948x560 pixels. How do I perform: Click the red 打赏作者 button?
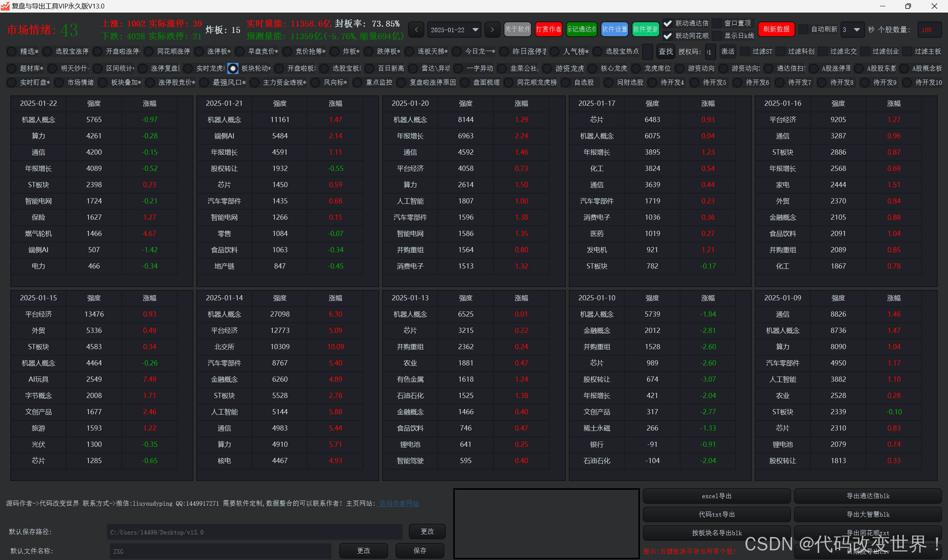click(548, 29)
